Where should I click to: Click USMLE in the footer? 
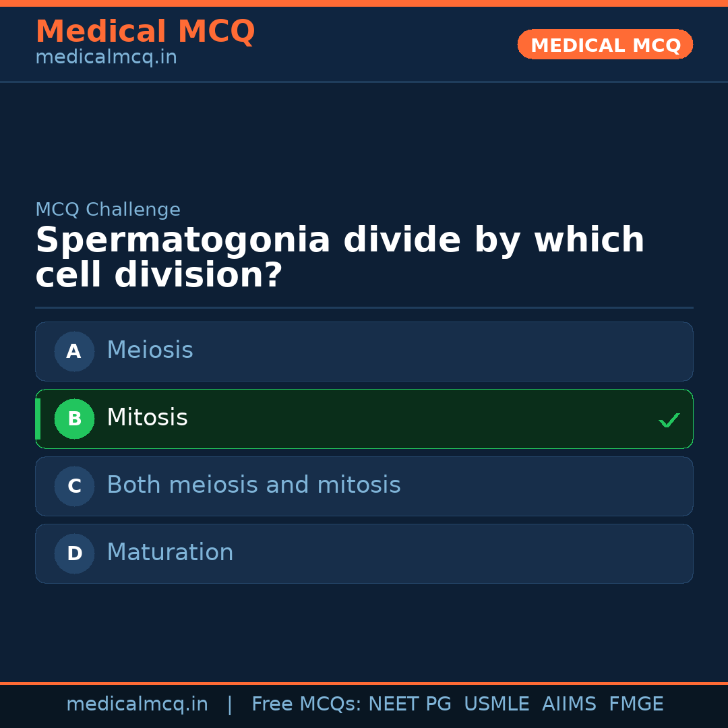[x=496, y=704]
